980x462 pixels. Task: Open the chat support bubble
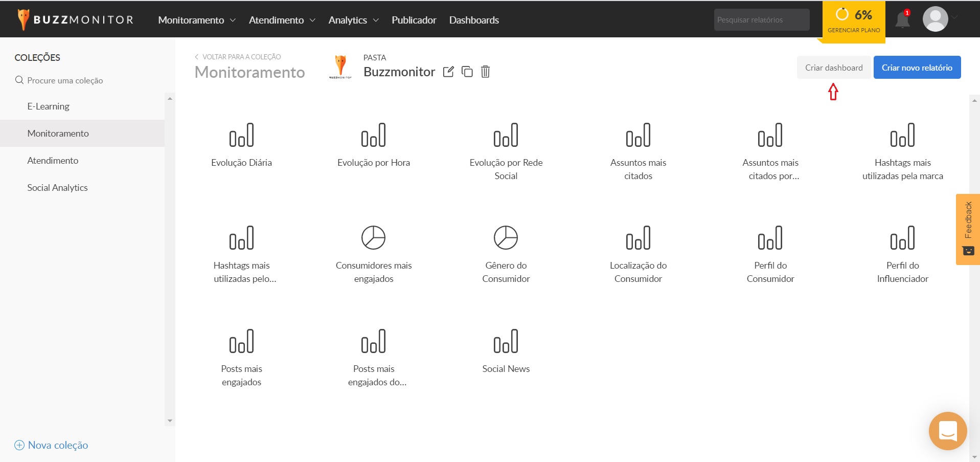coord(947,431)
